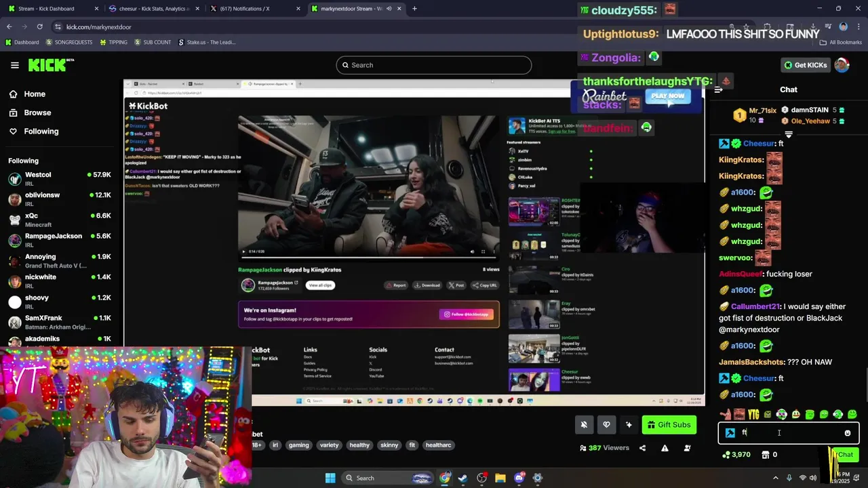Switch to Stream - Kick Dashboard tab
868x488 pixels.
(53, 9)
